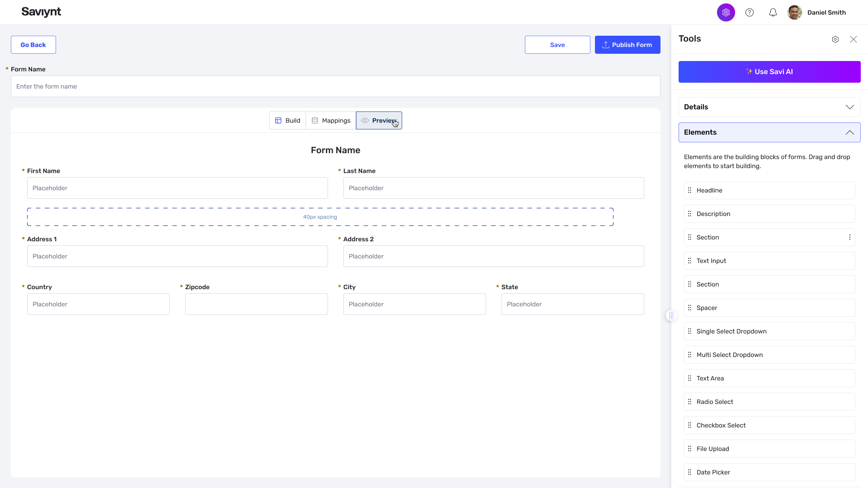Switch to the Mappings tab
The height and width of the screenshot is (488, 868).
pyautogui.click(x=331, y=121)
